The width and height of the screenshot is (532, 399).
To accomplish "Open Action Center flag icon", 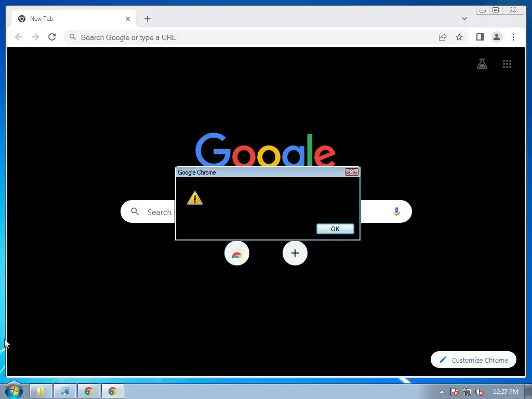I will tap(455, 392).
